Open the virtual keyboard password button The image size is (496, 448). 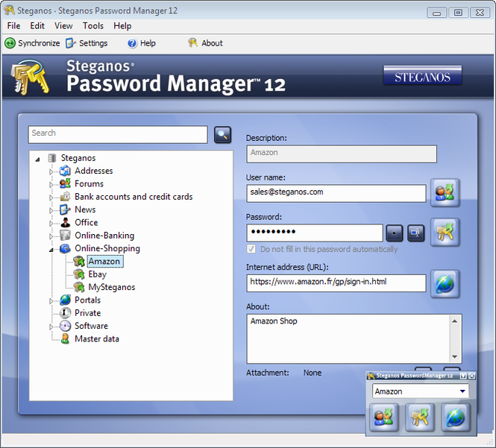click(x=415, y=233)
